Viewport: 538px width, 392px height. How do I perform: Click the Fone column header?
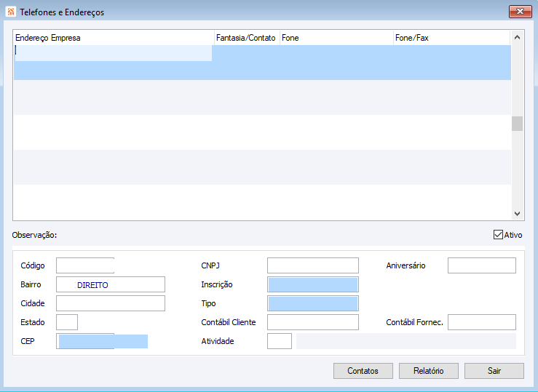[336, 38]
